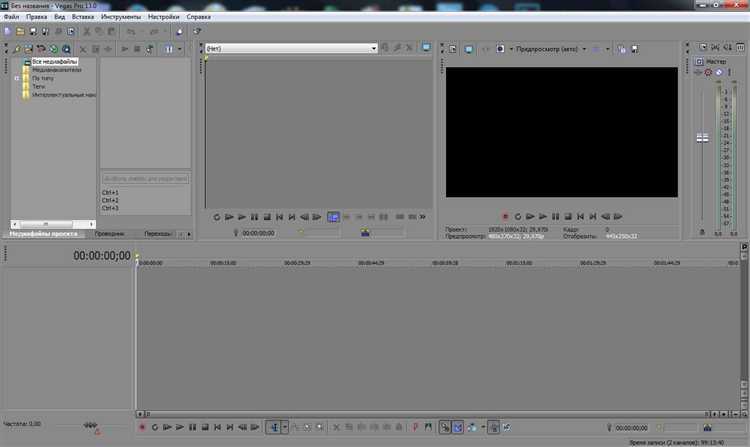750x447 pixels.
Task: Click Pause in the trimmer transport
Action: pos(254,217)
